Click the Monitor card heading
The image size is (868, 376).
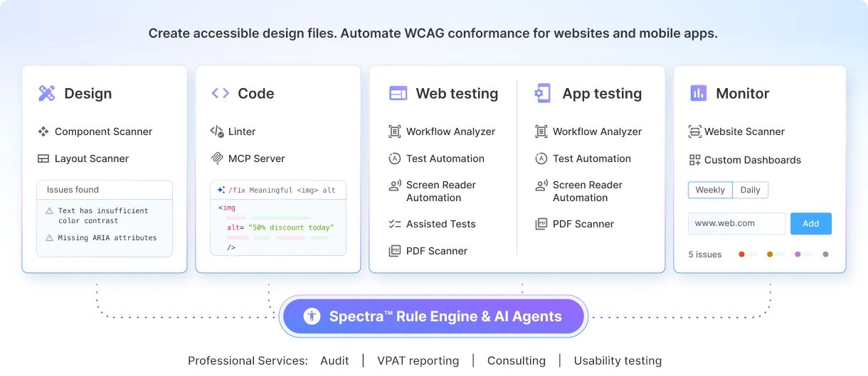(743, 93)
